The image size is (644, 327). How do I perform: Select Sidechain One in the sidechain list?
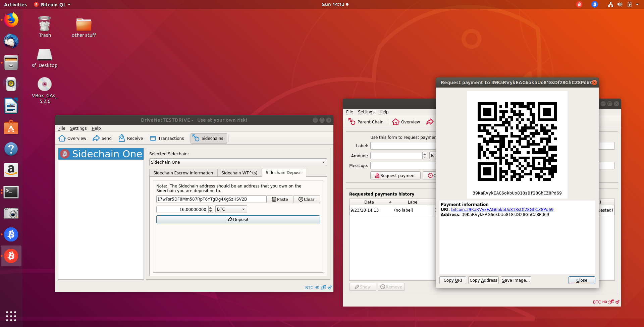[101, 154]
